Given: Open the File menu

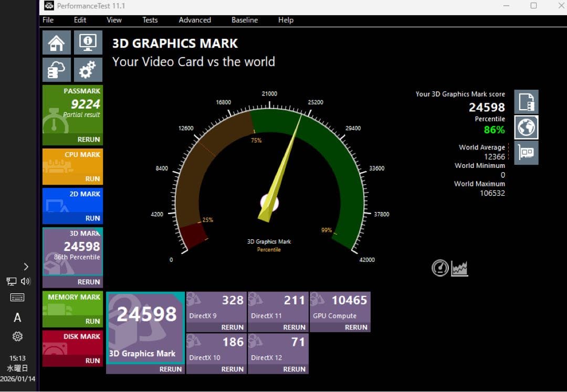Looking at the screenshot, I should tap(47, 20).
